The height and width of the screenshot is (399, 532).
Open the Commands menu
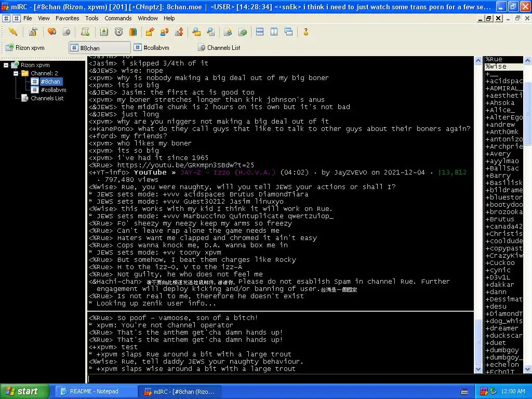click(118, 18)
